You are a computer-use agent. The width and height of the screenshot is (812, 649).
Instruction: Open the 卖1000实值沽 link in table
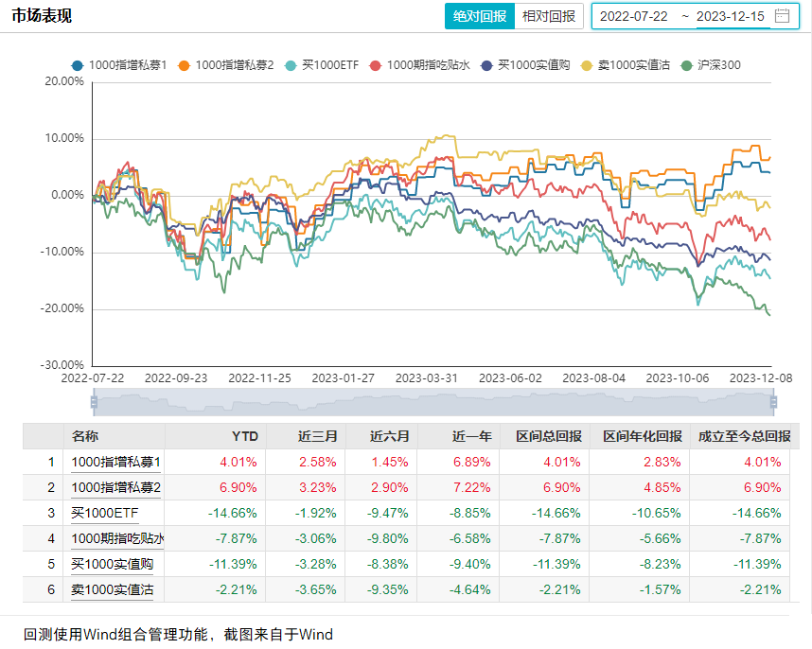click(110, 590)
